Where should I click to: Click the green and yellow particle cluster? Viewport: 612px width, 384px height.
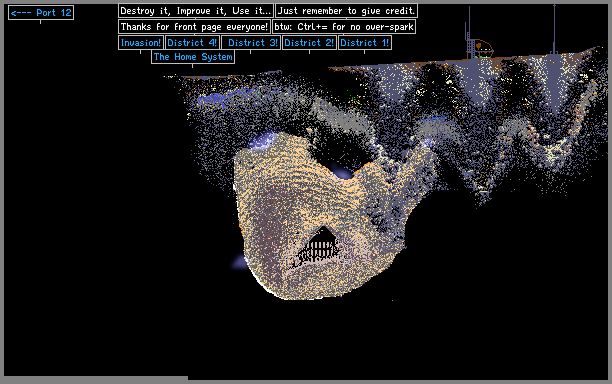pos(354,99)
